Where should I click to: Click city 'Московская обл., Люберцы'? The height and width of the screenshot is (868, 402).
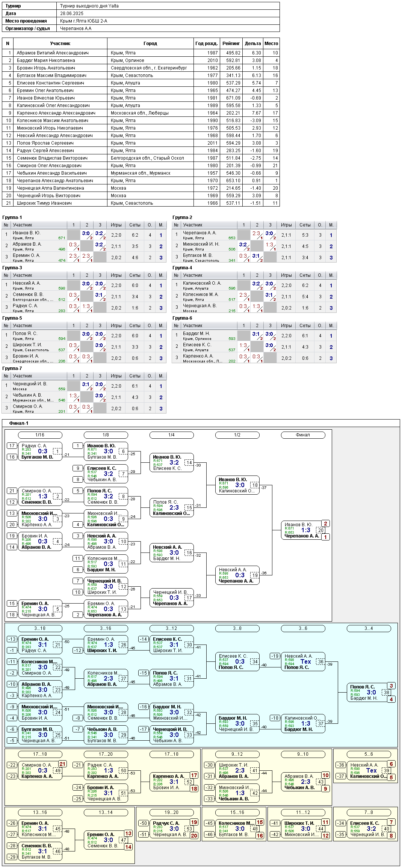[140, 113]
